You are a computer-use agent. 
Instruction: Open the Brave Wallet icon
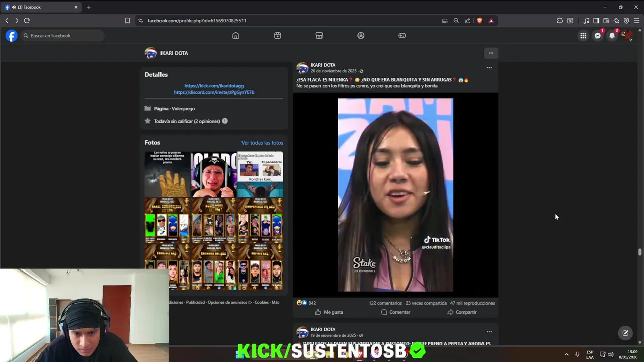coord(606,21)
